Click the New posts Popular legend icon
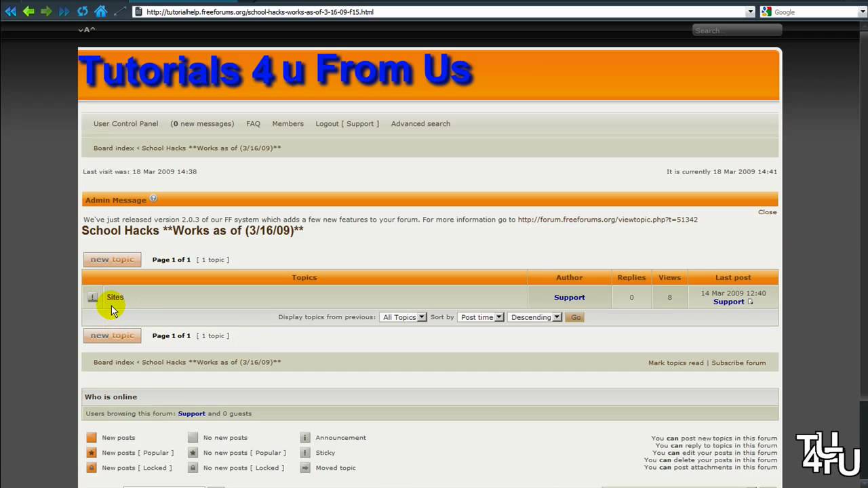Screen dimensions: 868x488 [x=92, y=453]
